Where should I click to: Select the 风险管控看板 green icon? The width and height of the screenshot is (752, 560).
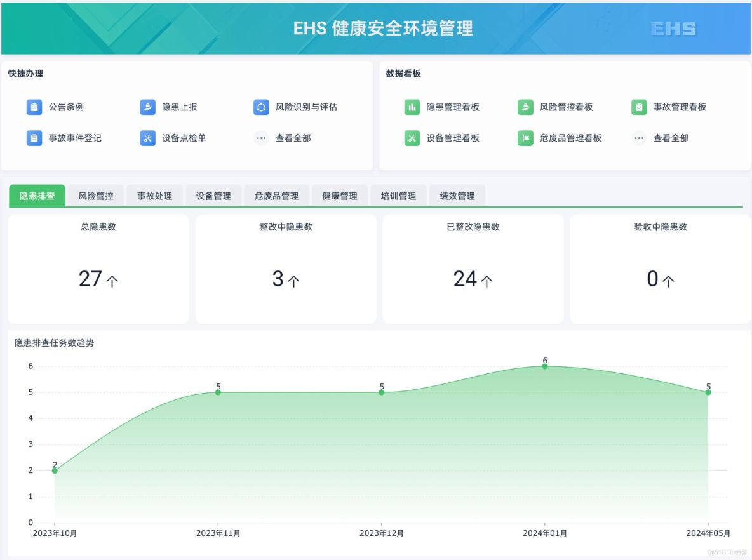tap(524, 107)
